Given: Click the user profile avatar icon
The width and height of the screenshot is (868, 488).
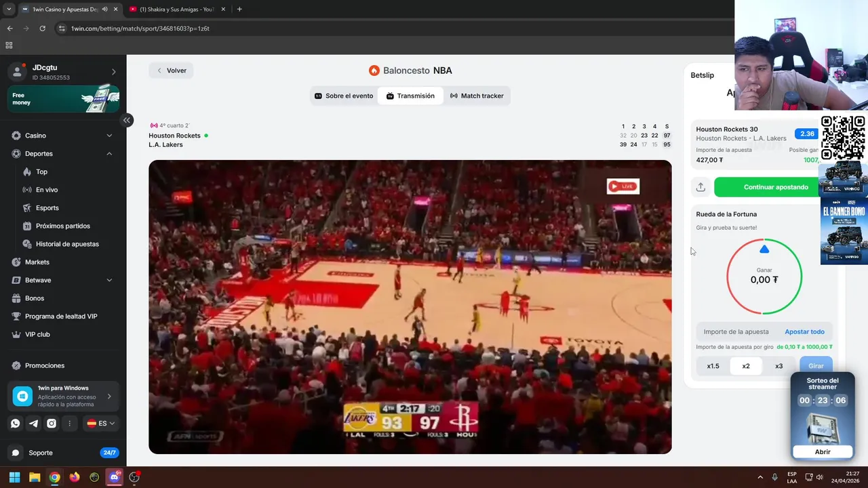Looking at the screenshot, I should pyautogui.click(x=18, y=72).
